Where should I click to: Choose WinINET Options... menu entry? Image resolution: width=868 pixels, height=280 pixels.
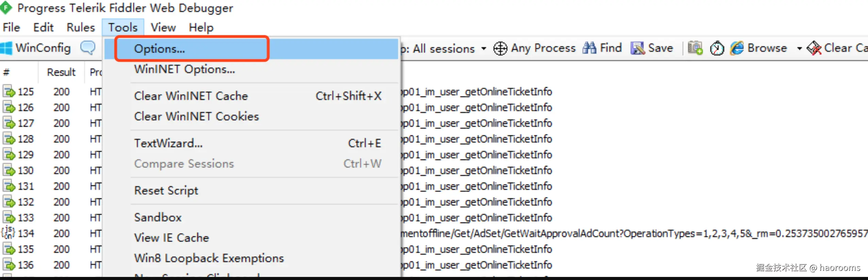[x=184, y=69]
